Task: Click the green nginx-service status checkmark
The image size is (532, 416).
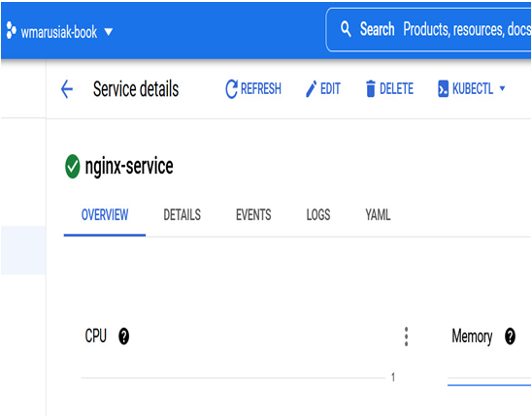Action: pos(72,167)
